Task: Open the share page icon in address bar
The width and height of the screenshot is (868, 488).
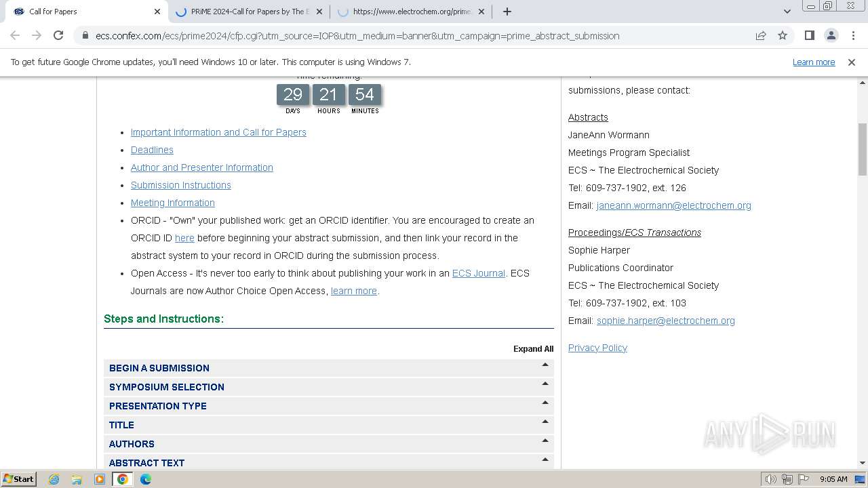Action: (x=761, y=35)
